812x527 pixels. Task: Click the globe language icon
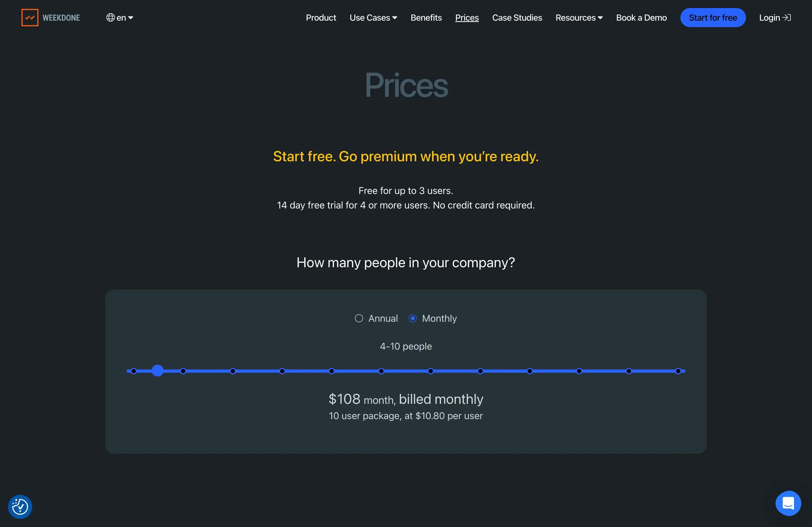110,17
